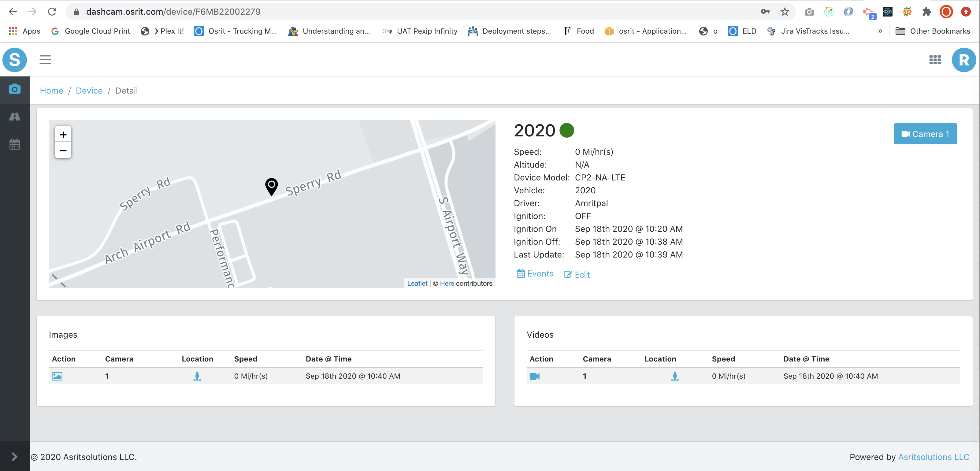Click the Camera 1 button
Viewport: 980px width, 471px height.
[925, 134]
